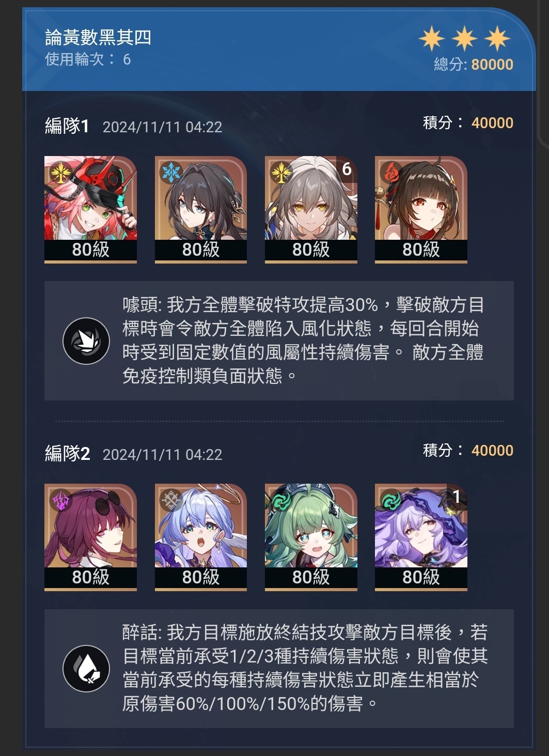The height and width of the screenshot is (756, 549).
Task: Click the first gold star rating
Action: coord(431,39)
